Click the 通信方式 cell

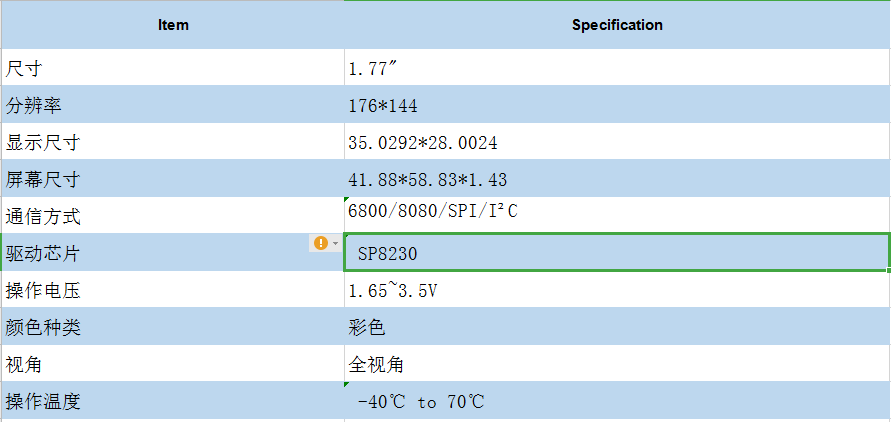pyautogui.click(x=173, y=215)
